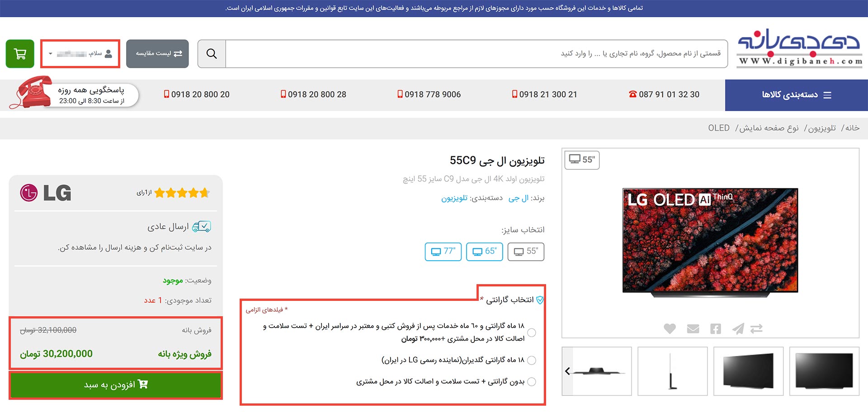
Task: Select 18-month warranty with 60-month service
Action: (x=532, y=332)
